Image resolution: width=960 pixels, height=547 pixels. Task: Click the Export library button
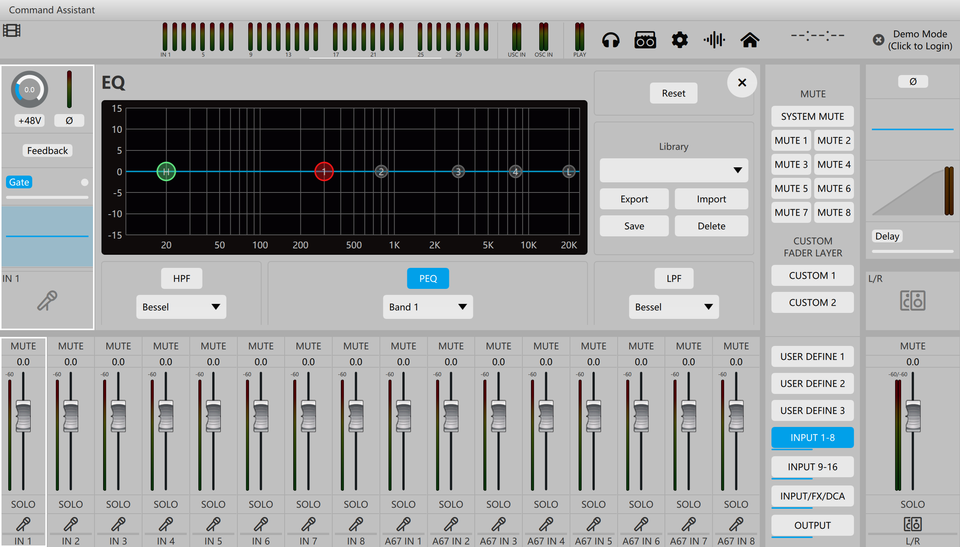pos(634,199)
